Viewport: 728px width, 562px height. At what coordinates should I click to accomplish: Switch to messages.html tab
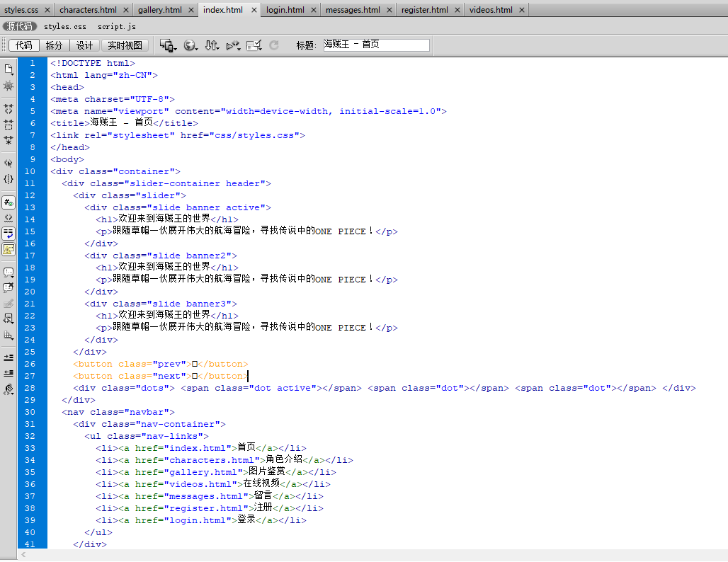click(353, 10)
